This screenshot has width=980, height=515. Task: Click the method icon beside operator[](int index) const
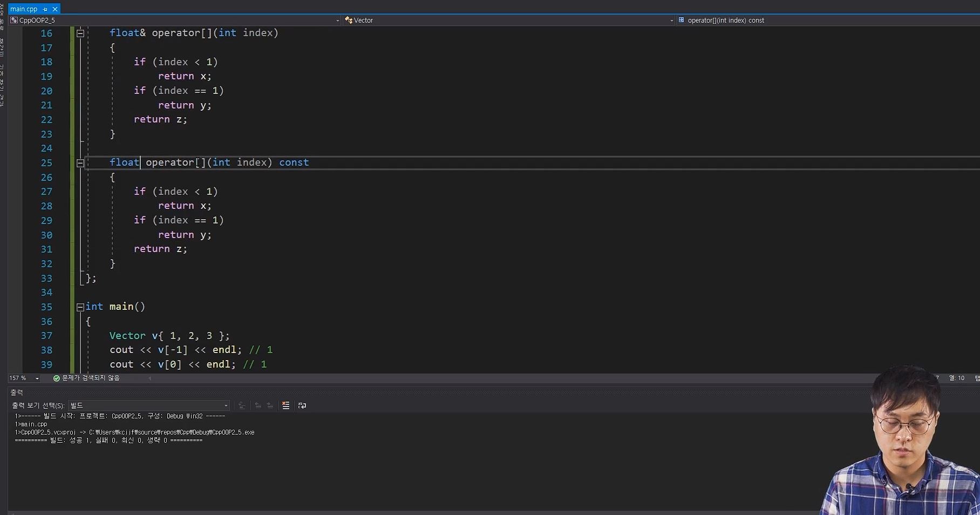click(682, 21)
